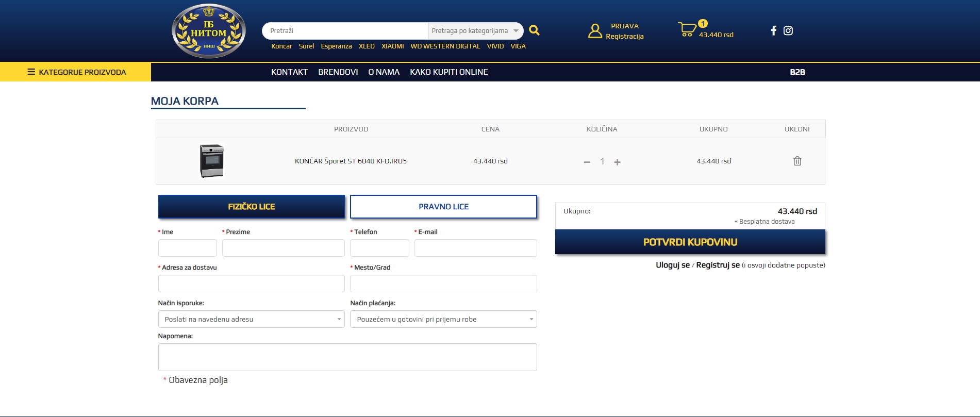This screenshot has width=980, height=417.
Task: Select the FIZIČKO LICE tab
Action: coord(252,207)
